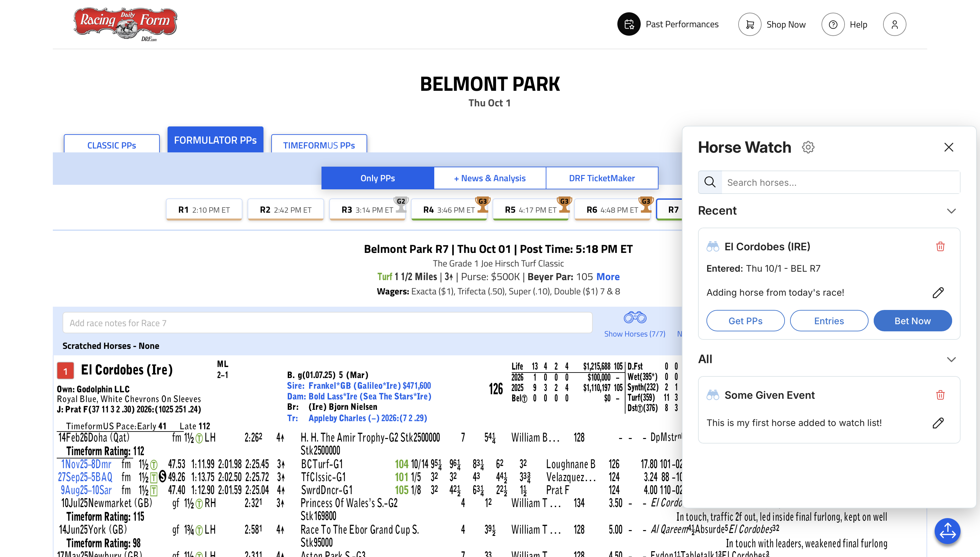Delete Some Given Event from watch list

[940, 395]
